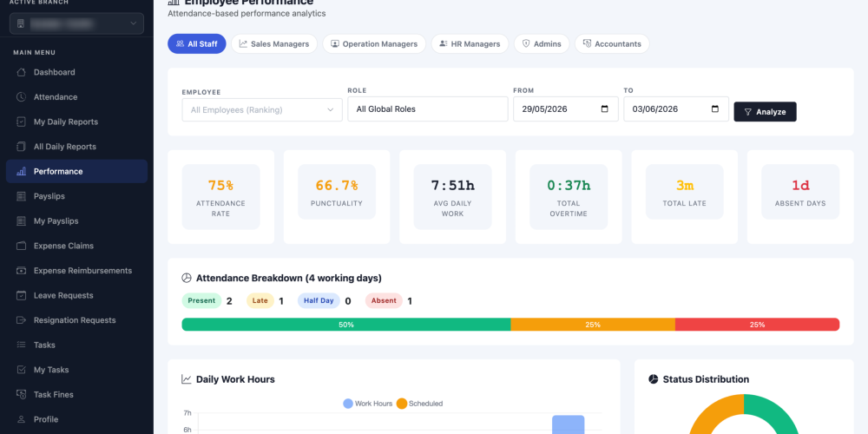
Task: Click the shield icon on Admins tab
Action: coord(526,43)
